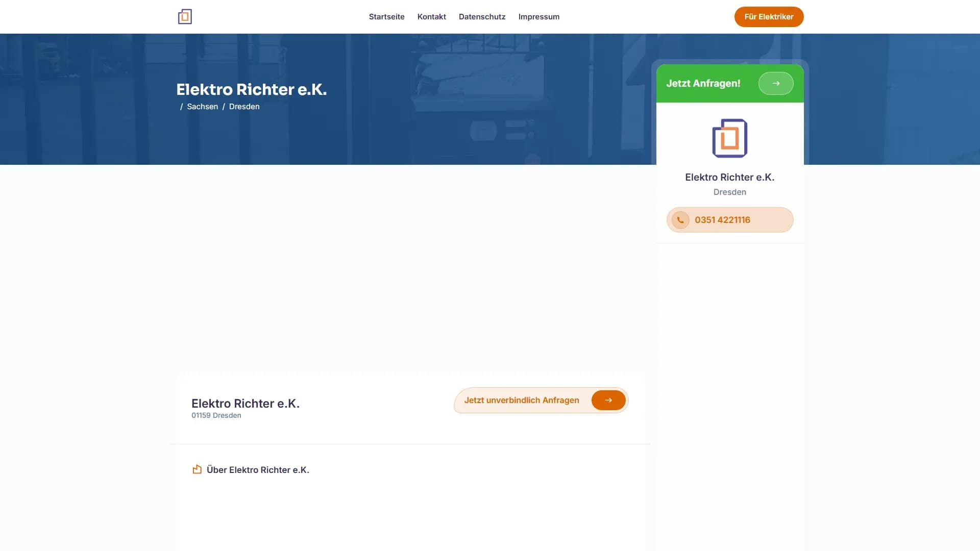Click the site logo in the header
The height and width of the screenshot is (551, 980).
point(185,17)
